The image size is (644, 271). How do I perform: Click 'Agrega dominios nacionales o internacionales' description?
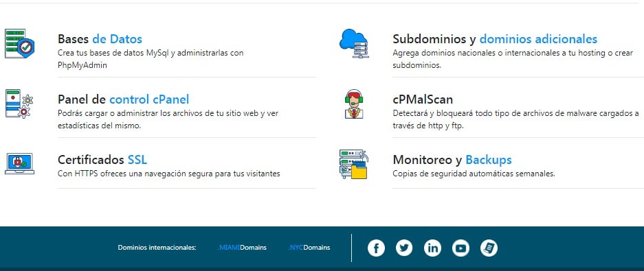click(x=513, y=59)
